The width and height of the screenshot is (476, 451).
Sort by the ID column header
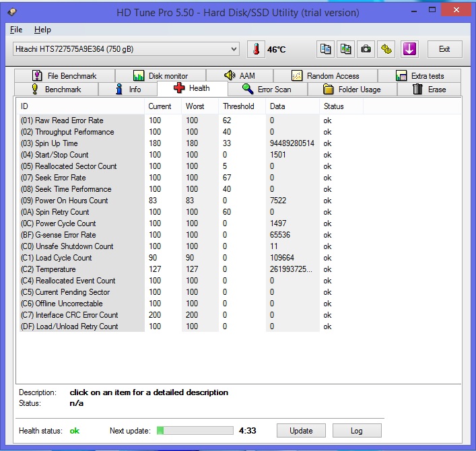pyautogui.click(x=80, y=106)
